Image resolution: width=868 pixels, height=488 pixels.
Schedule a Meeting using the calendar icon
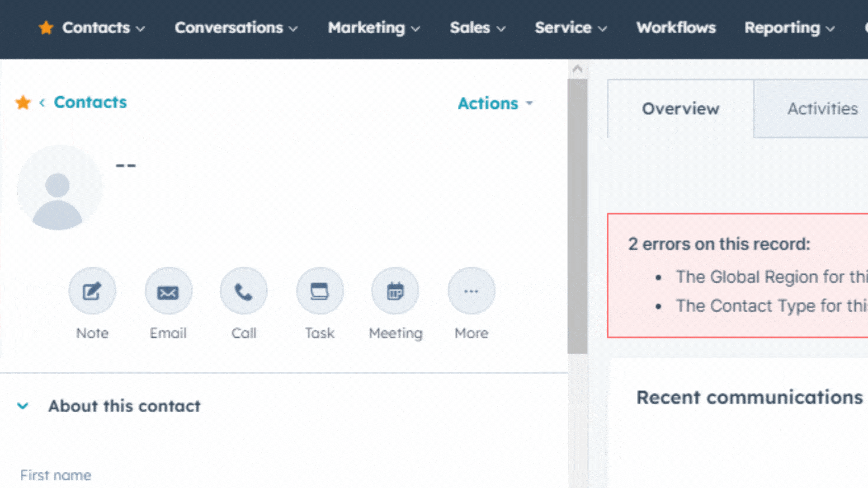395,291
